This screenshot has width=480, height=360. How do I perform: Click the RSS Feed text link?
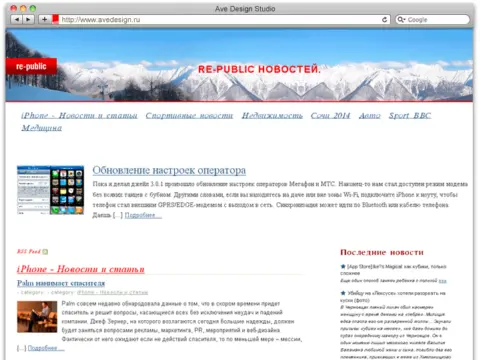click(x=29, y=252)
